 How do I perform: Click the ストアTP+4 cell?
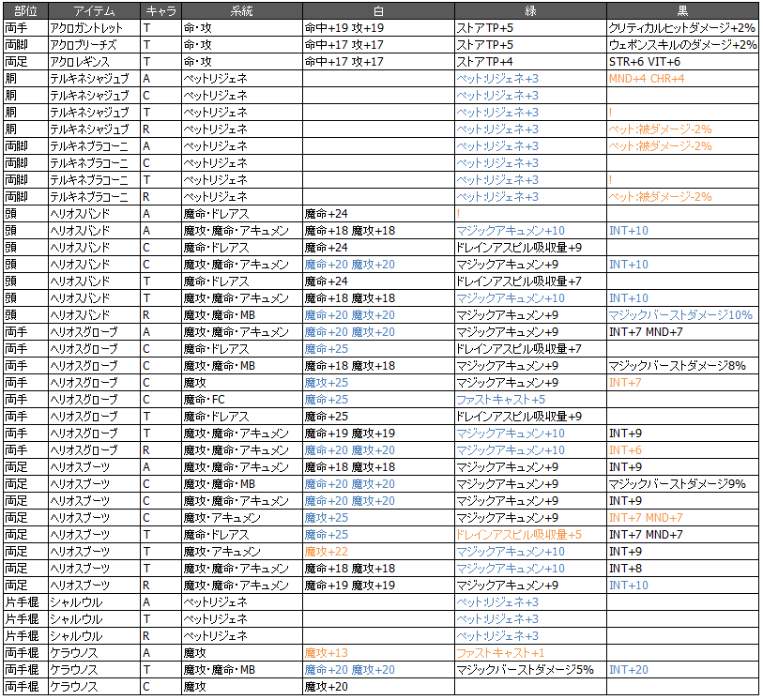coord(530,62)
